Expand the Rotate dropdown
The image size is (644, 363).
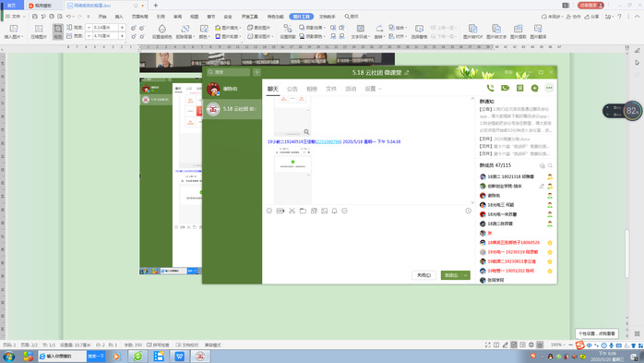point(379,31)
